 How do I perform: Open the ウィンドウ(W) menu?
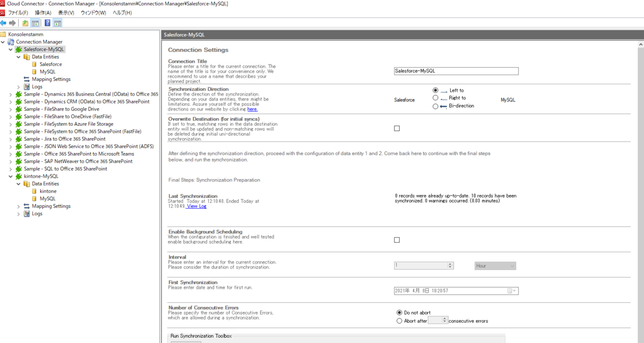(x=93, y=12)
